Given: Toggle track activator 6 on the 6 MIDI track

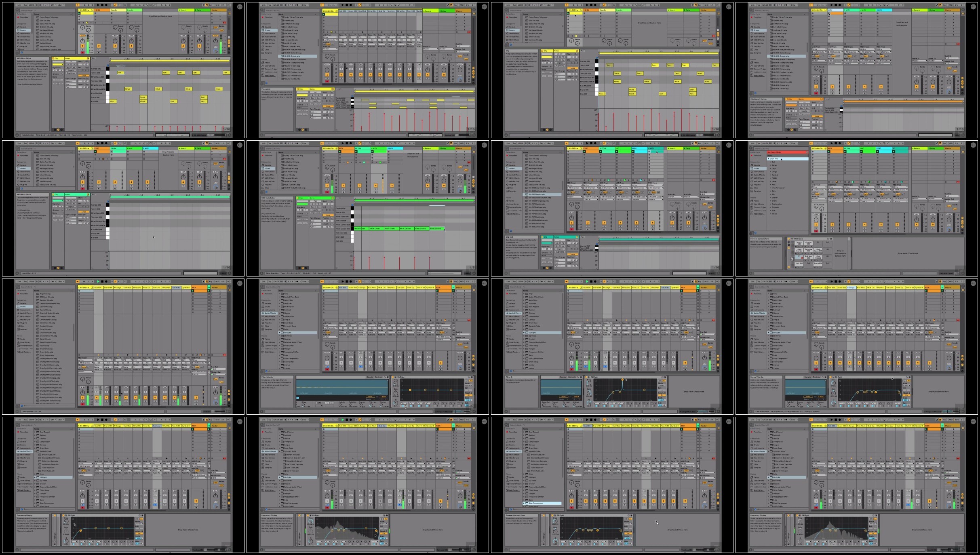Looking at the screenshot, I should [x=653, y=223].
